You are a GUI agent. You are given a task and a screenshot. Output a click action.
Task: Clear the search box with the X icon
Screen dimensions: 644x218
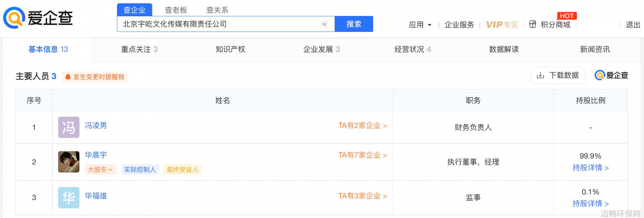click(x=324, y=24)
